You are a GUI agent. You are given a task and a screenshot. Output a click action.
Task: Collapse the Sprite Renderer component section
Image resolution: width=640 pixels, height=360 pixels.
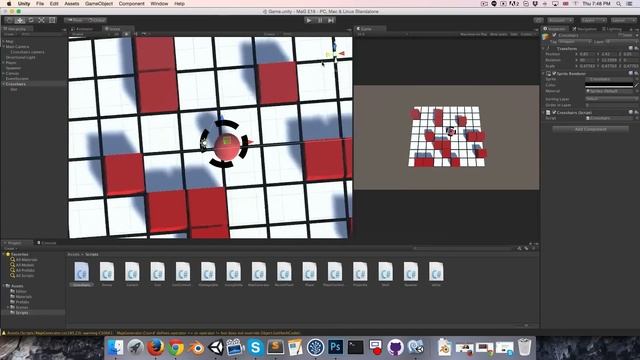(x=544, y=73)
